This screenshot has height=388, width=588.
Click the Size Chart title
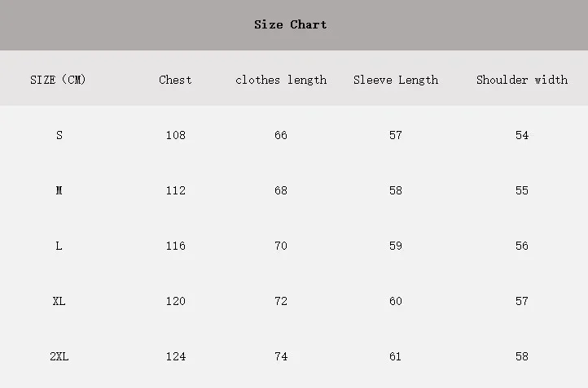click(x=290, y=24)
